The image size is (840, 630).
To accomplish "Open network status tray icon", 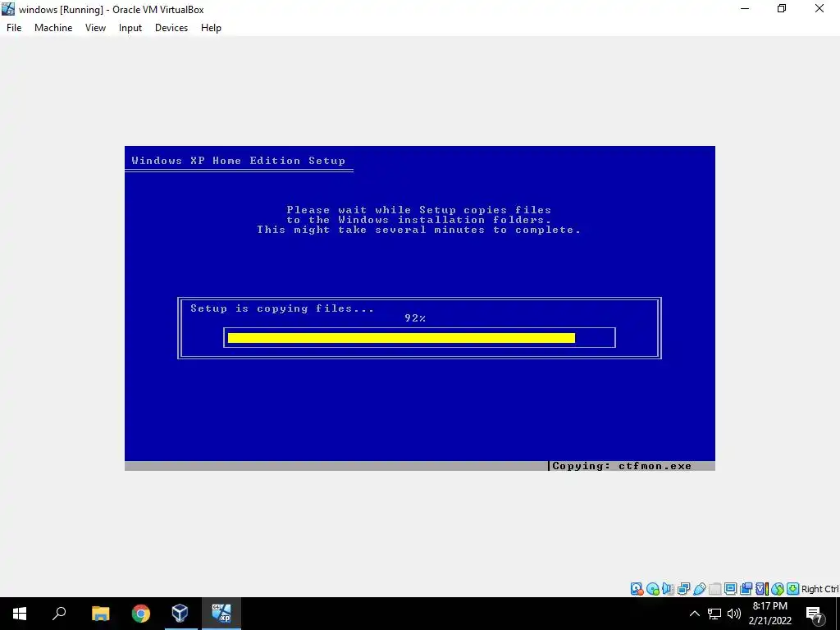I will 714,614.
